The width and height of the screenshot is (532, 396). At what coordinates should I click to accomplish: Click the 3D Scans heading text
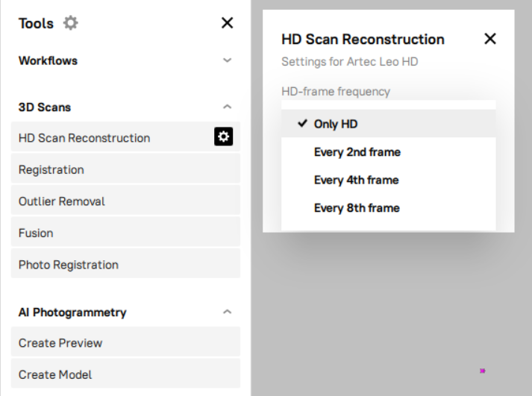(45, 107)
